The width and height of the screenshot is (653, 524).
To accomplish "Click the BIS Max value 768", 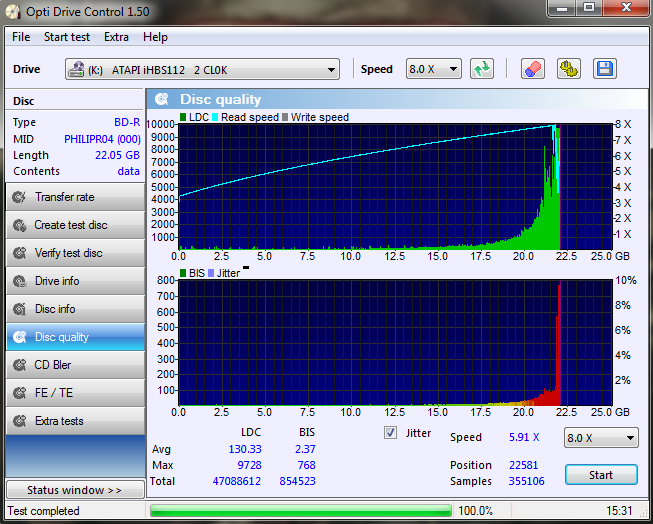I will (307, 465).
